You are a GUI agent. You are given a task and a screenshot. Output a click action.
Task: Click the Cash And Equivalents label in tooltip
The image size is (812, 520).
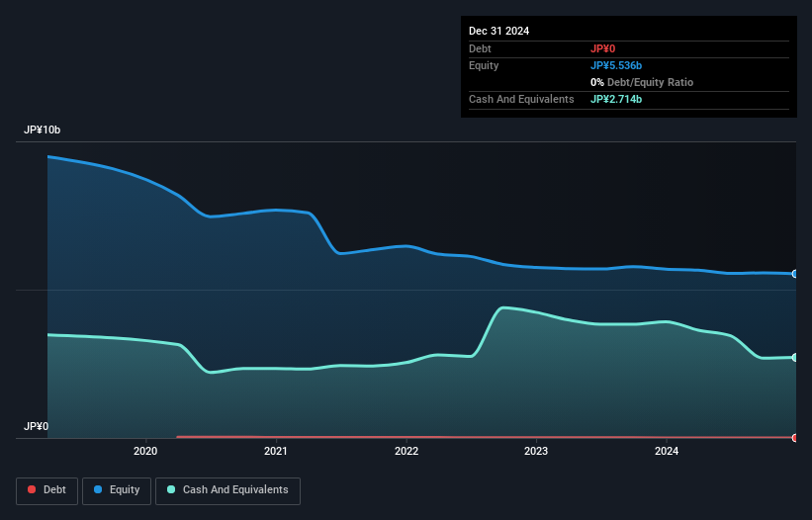point(521,99)
